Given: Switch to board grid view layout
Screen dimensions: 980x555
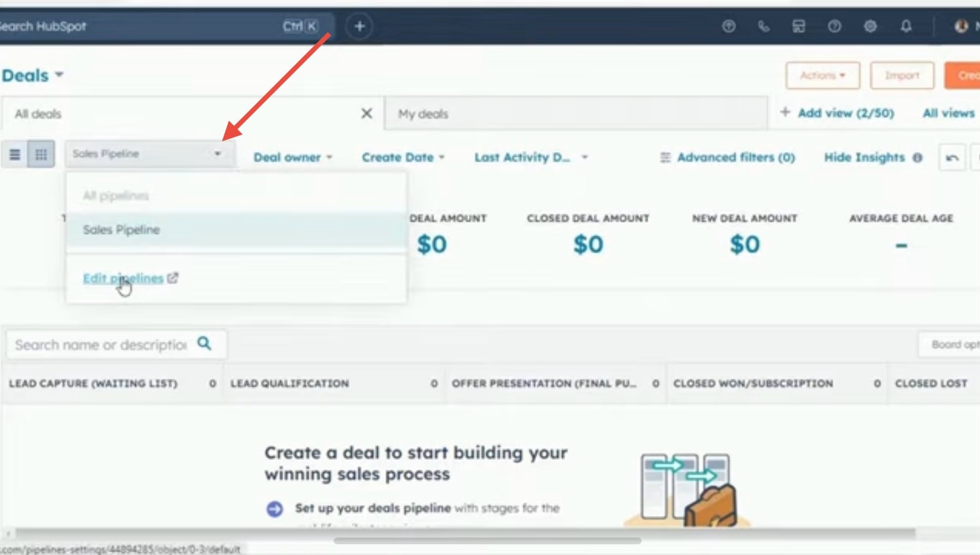Looking at the screenshot, I should click(41, 155).
